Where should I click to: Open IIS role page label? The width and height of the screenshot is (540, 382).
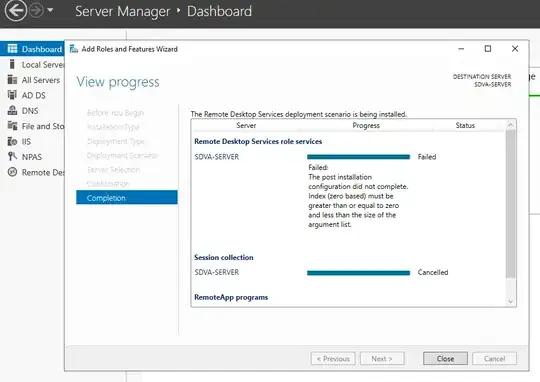pos(26,142)
